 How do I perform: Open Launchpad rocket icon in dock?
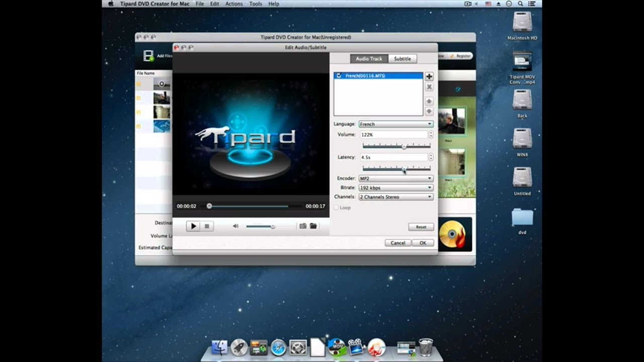[x=239, y=347]
